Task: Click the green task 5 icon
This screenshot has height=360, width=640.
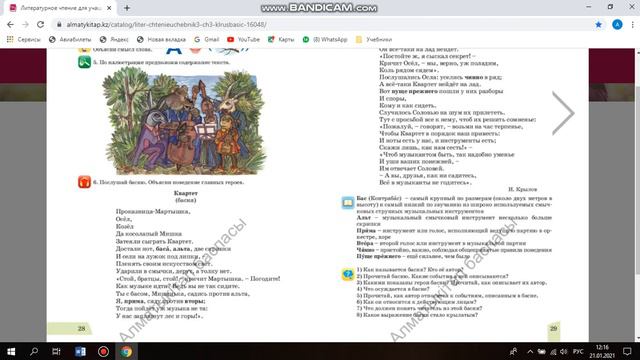Action: click(x=84, y=62)
